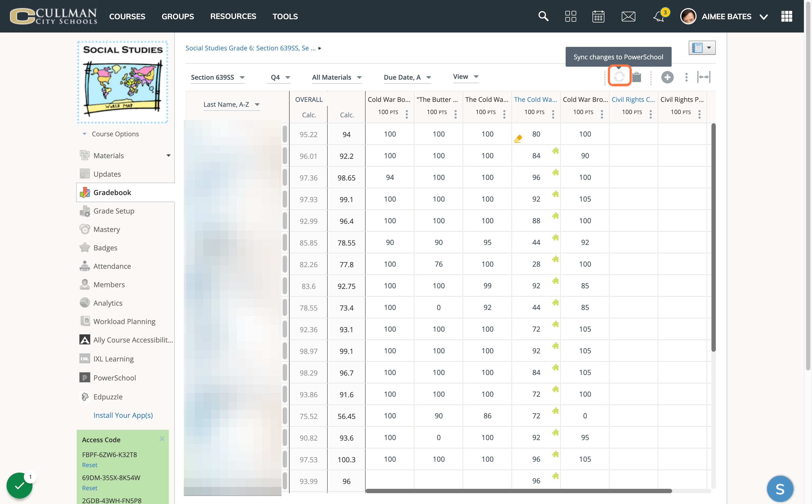Click the Social Studies Grade 6 breadcrumb link
Viewport: 812px width, 504px height.
tap(250, 48)
